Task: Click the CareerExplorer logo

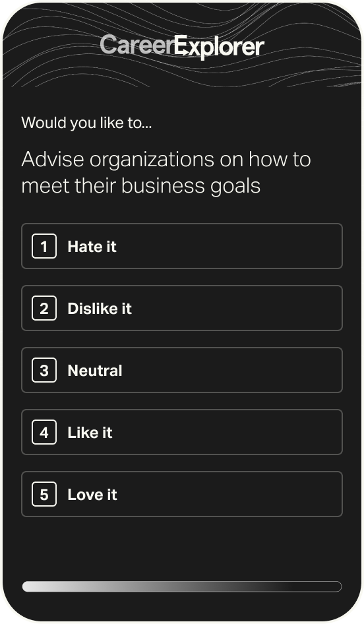Action: tap(182, 47)
